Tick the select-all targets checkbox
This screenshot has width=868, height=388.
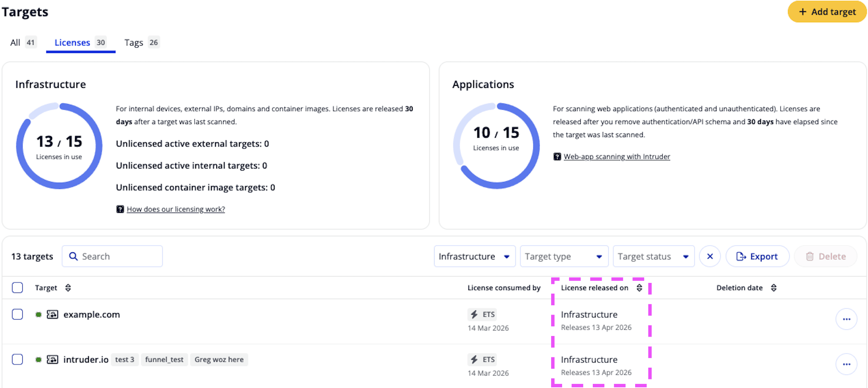point(17,288)
